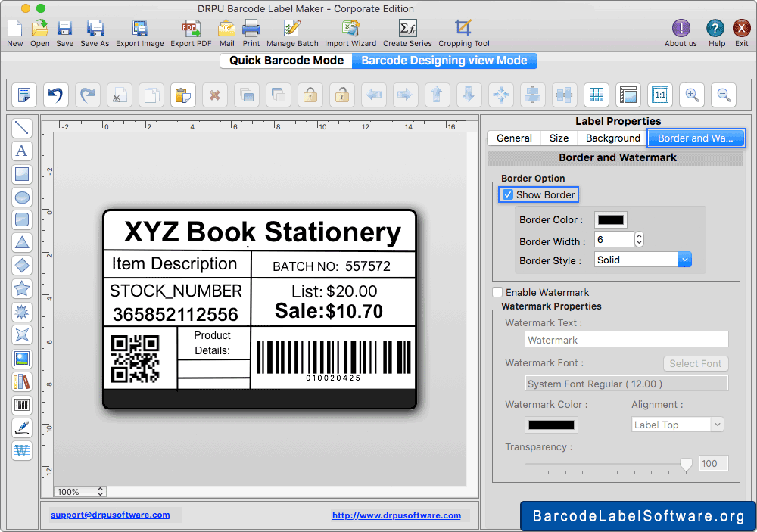Click the Border Color swatch
Screen dimensions: 757x532
pos(611,219)
